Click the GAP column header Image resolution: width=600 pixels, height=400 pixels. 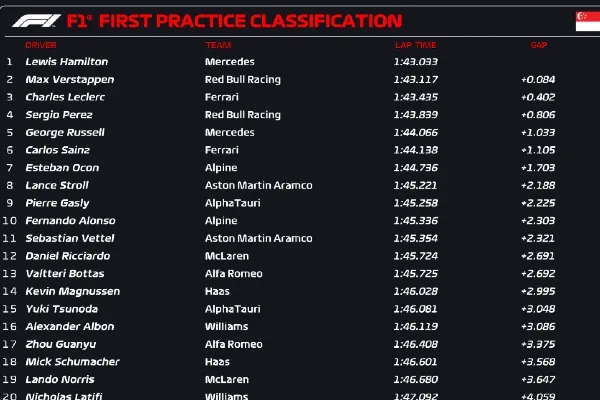(x=539, y=45)
